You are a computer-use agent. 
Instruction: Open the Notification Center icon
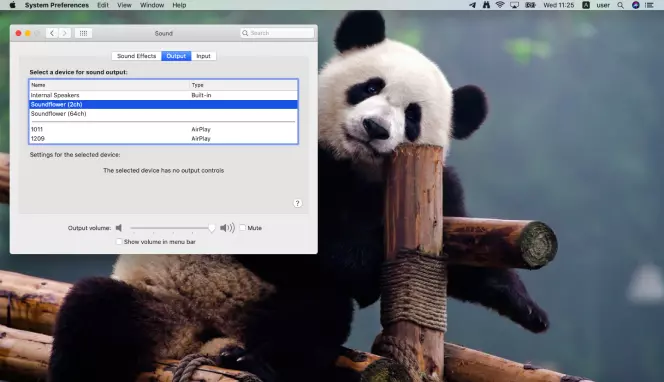point(649,5)
